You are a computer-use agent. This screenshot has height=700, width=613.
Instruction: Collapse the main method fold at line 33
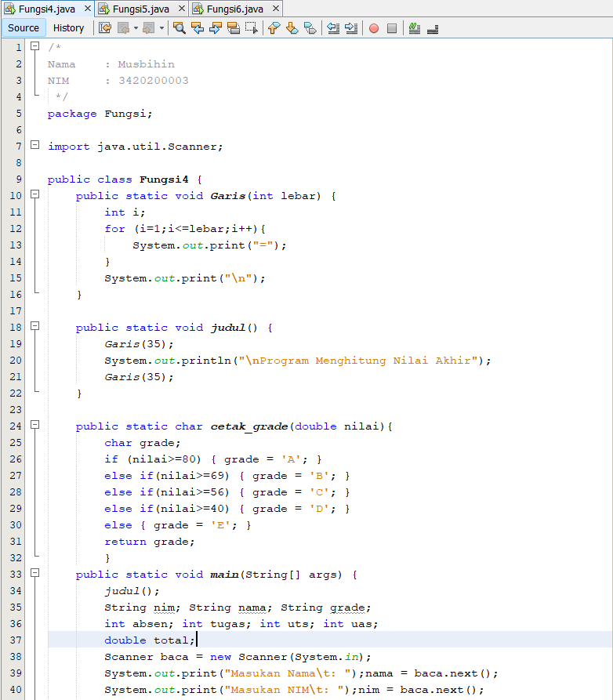click(x=34, y=572)
